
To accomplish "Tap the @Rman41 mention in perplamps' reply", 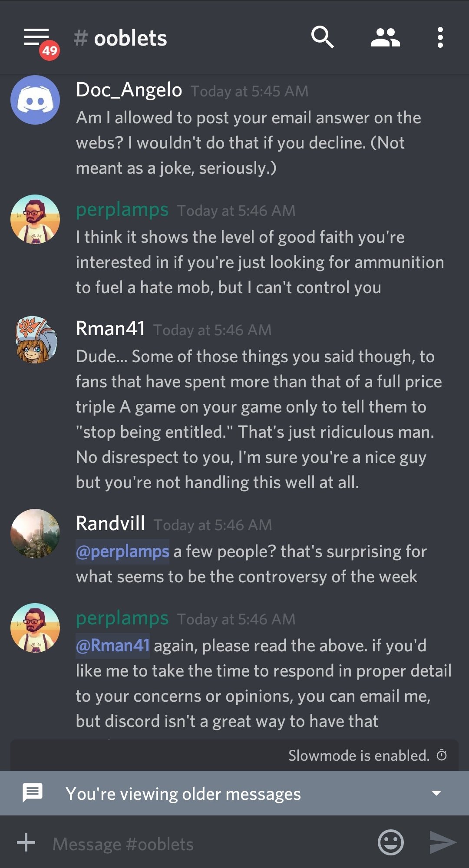I will pos(113,646).
